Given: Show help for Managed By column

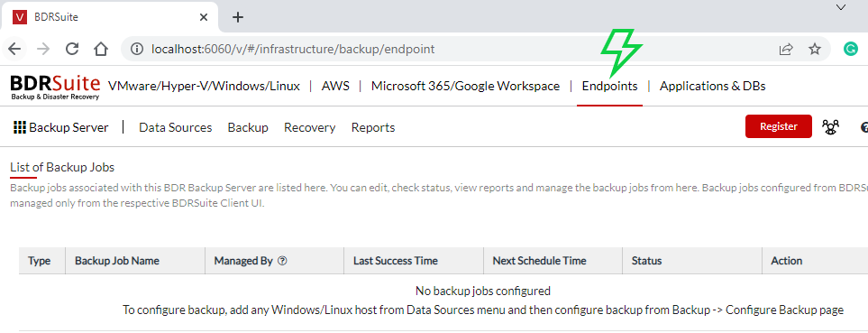Looking at the screenshot, I should point(282,261).
